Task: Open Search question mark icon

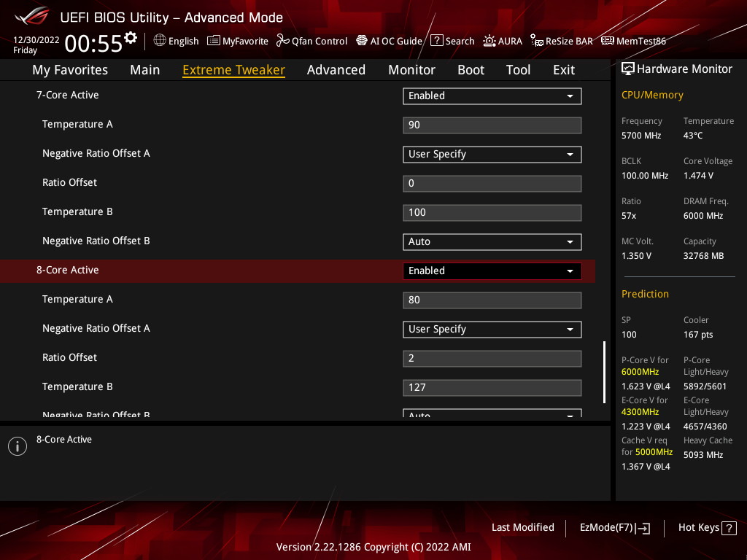Action: click(x=437, y=41)
